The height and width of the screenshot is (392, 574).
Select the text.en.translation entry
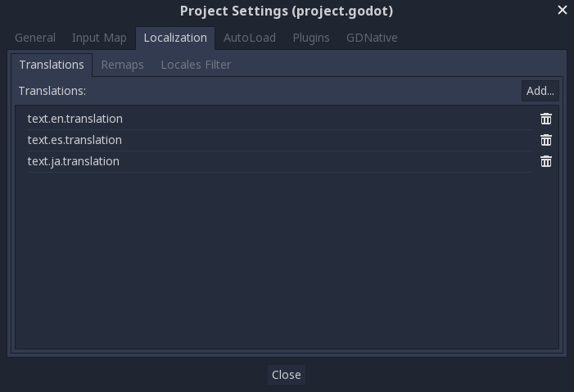point(75,119)
